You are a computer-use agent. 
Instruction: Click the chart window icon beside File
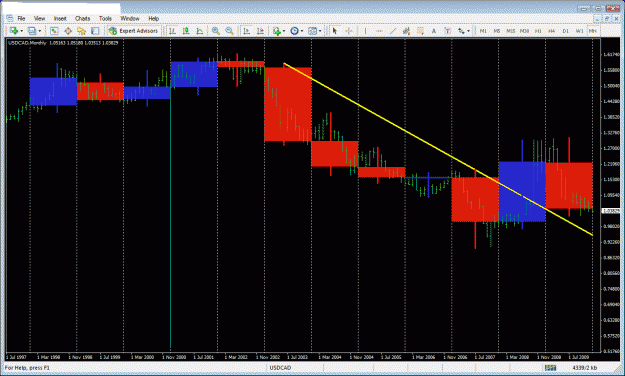click(10, 18)
